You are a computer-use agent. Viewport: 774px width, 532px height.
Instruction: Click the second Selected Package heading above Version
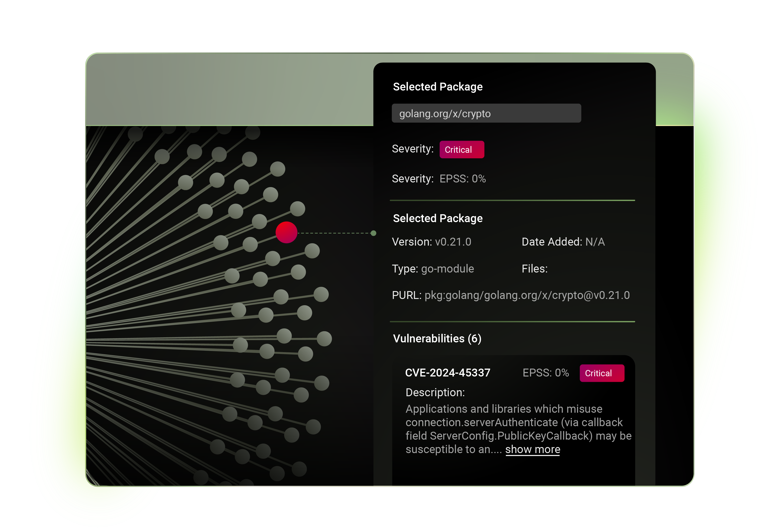tap(438, 218)
